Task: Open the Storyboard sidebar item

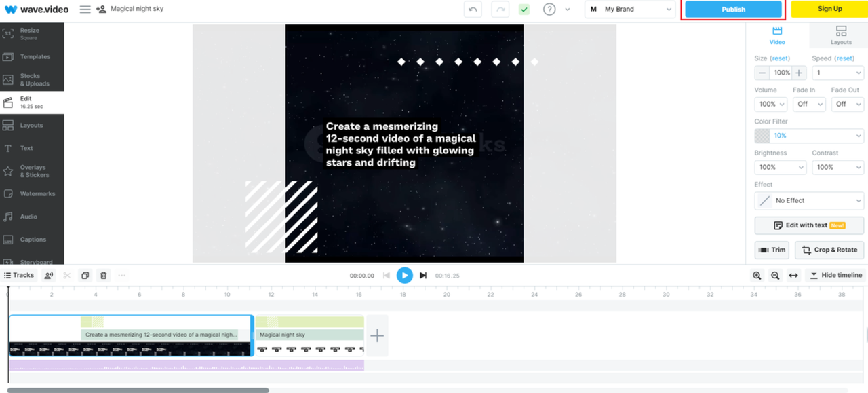Action: pyautogui.click(x=32, y=261)
